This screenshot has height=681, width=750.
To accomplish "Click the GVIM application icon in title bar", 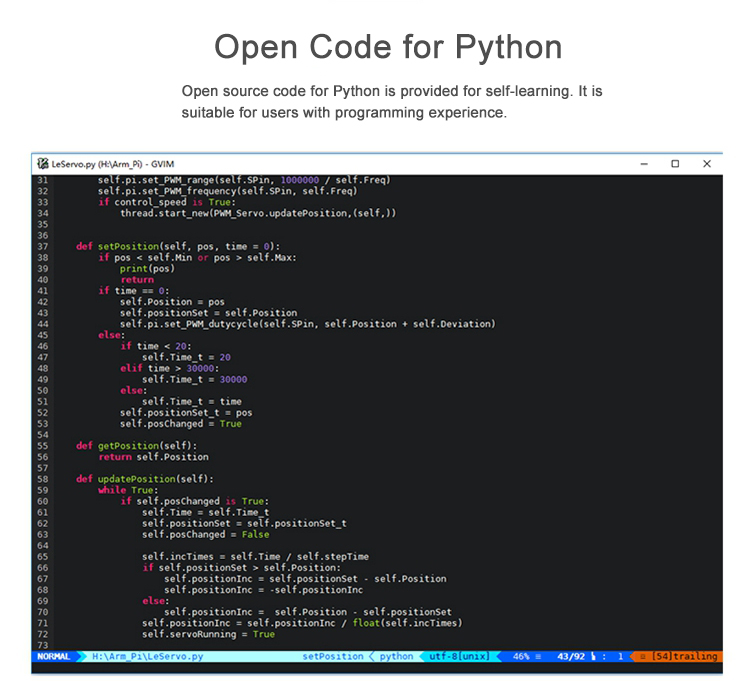I will 42,163.
